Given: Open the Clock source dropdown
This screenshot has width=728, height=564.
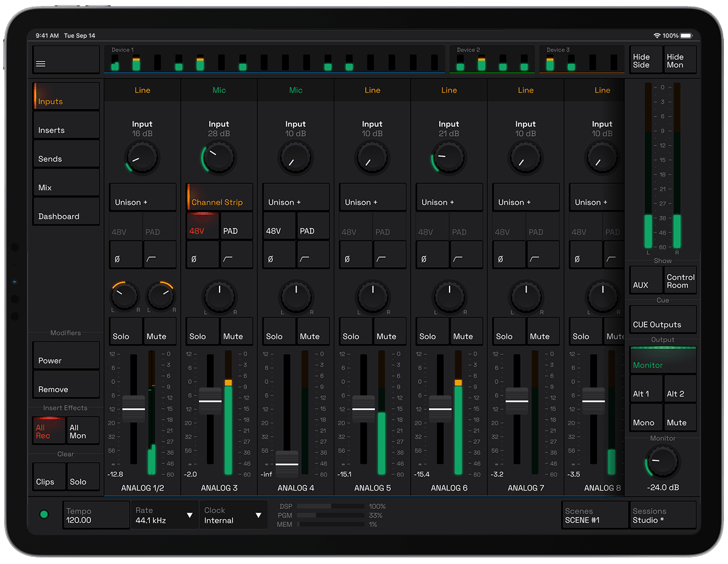Looking at the screenshot, I should click(x=234, y=515).
